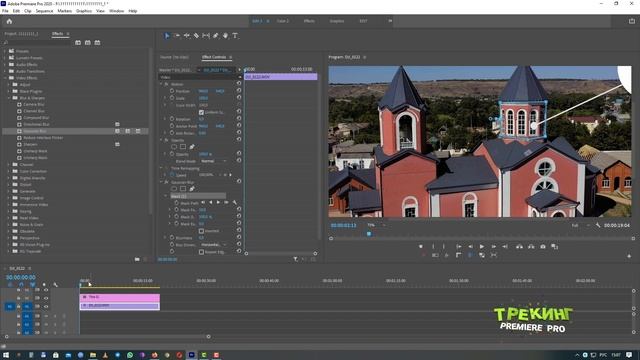The width and height of the screenshot is (640, 360).
Task: Select the Ripple Edit tool
Action: coord(187,36)
